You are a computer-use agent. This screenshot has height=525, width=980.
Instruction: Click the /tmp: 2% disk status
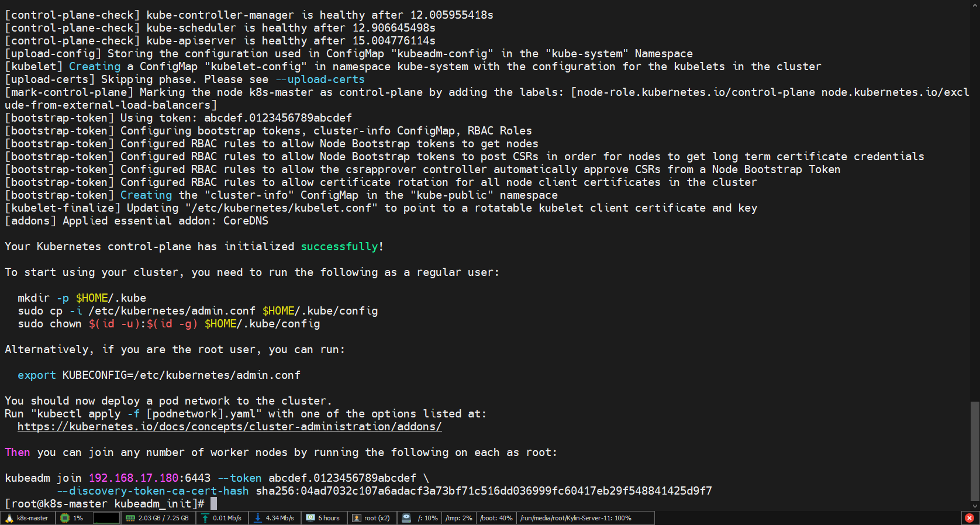click(459, 518)
